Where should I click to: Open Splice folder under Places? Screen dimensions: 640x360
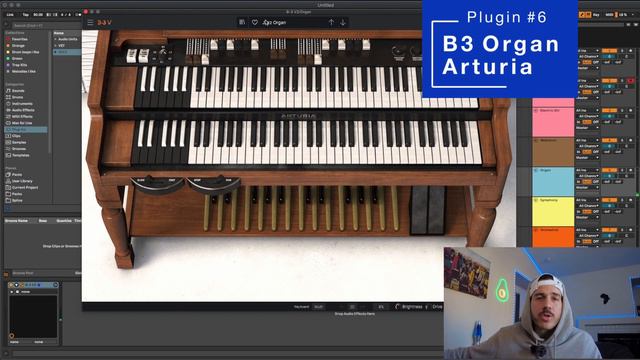click(17, 200)
